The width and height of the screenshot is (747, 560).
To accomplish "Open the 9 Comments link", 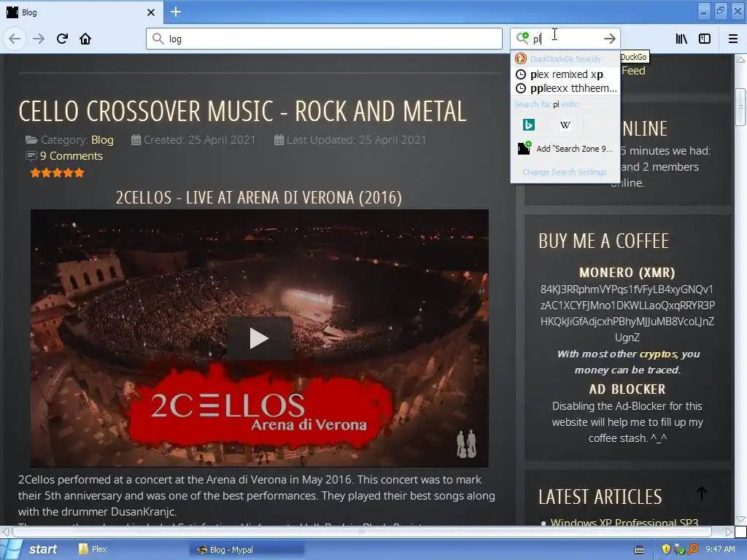I will 71,156.
